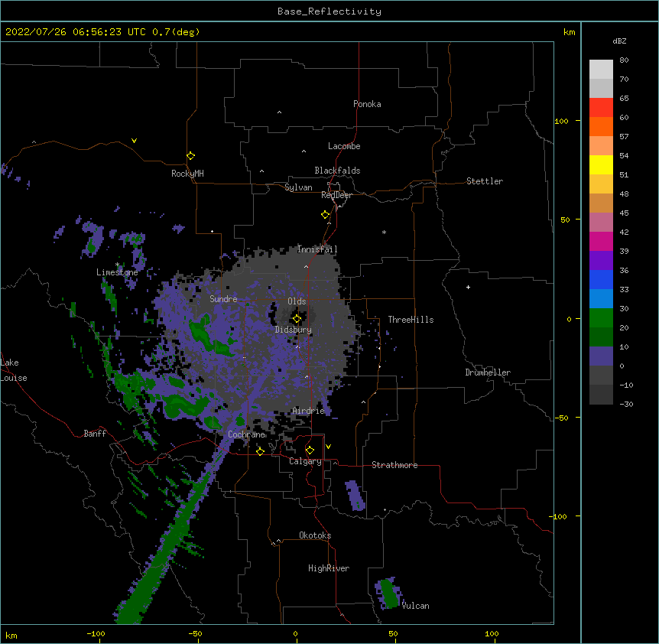This screenshot has height=644, width=659.
Task: Click the Cochrane label
Action: [246, 434]
